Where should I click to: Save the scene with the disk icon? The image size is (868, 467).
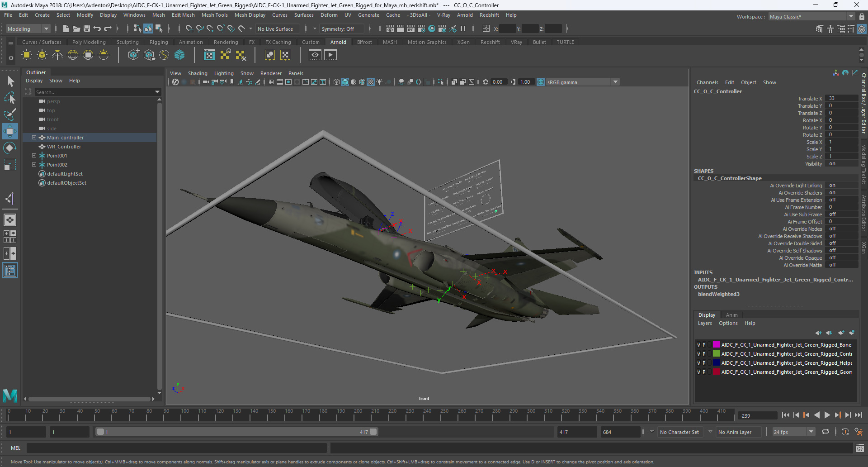(87, 29)
